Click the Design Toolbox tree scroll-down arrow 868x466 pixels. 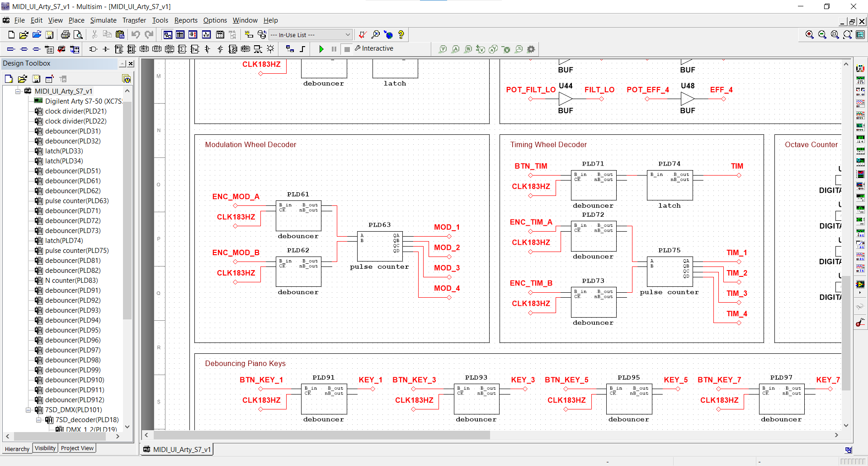[127, 427]
